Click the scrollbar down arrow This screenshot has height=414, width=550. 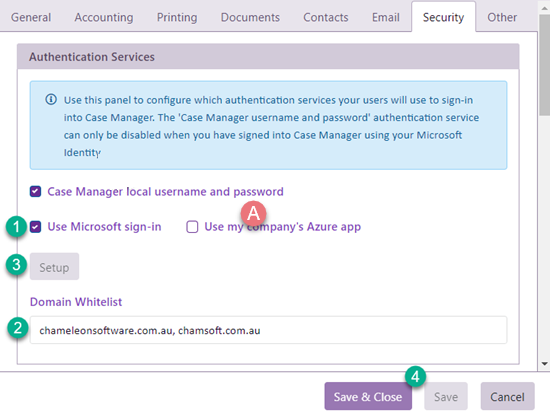[x=544, y=364]
